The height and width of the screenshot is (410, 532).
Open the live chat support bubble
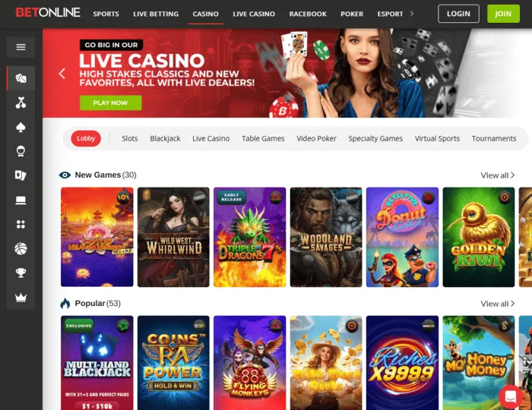click(511, 396)
